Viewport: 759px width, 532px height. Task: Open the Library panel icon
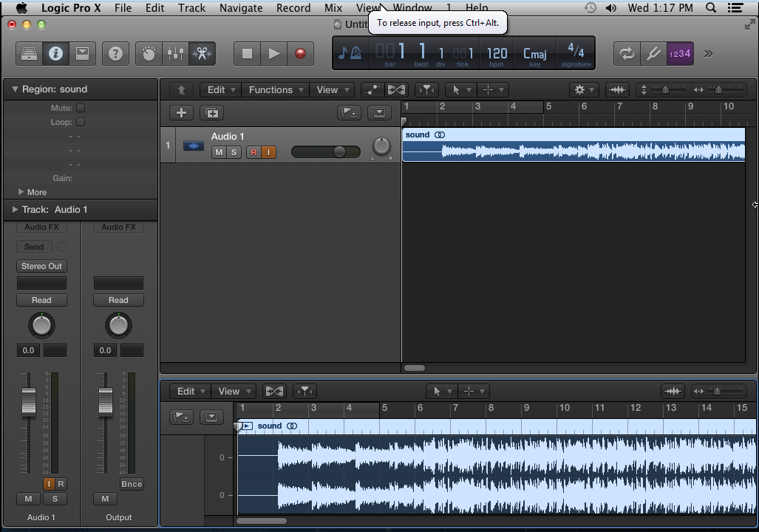29,53
